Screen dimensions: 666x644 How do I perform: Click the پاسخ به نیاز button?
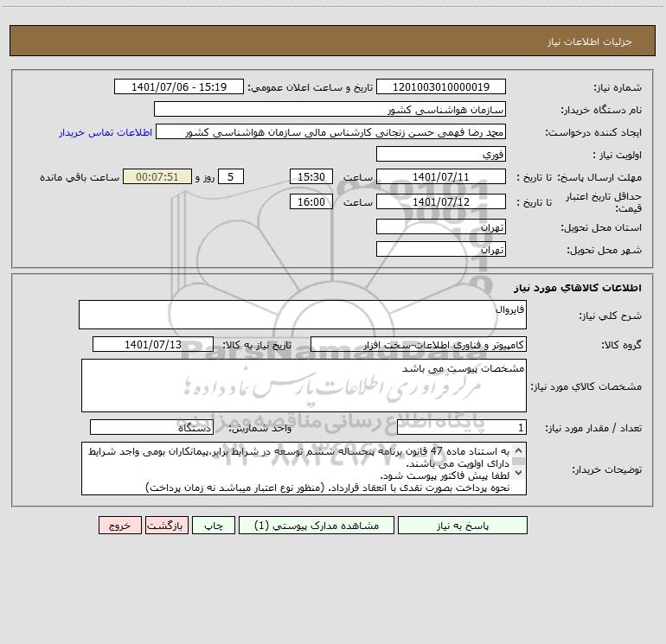[463, 525]
